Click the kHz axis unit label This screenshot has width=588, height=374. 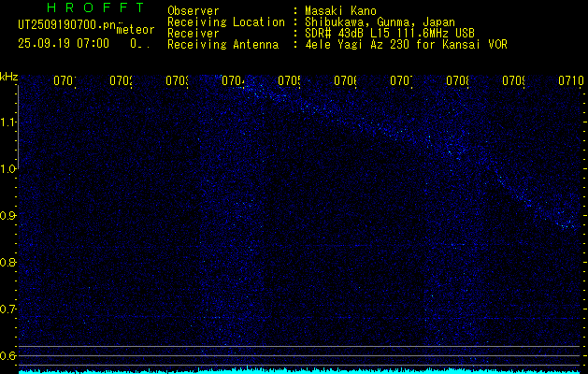point(8,77)
